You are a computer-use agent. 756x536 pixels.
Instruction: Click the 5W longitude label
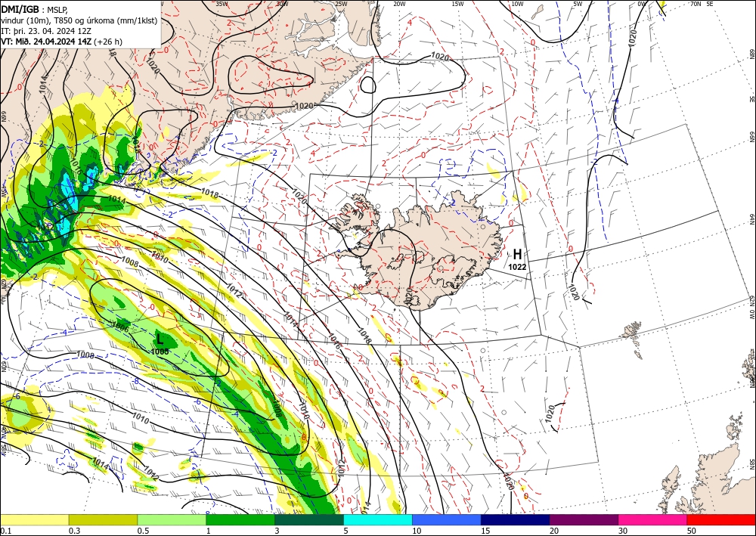578,4
